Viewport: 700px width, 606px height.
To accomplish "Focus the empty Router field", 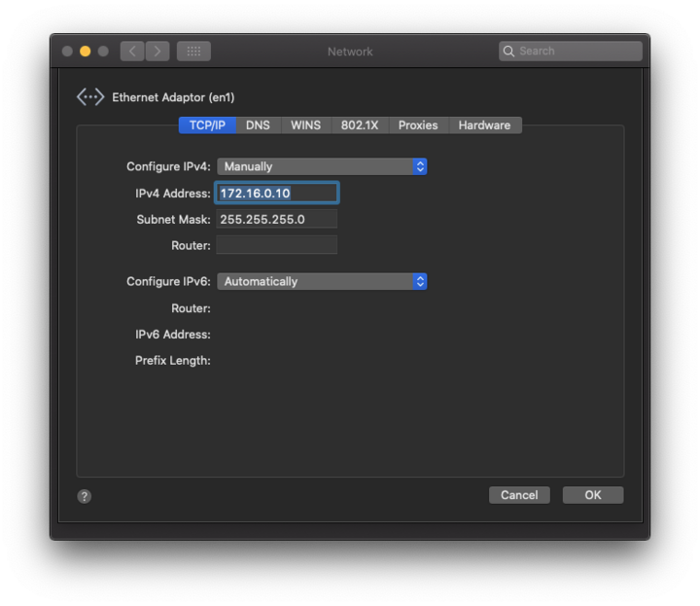I will [277, 245].
